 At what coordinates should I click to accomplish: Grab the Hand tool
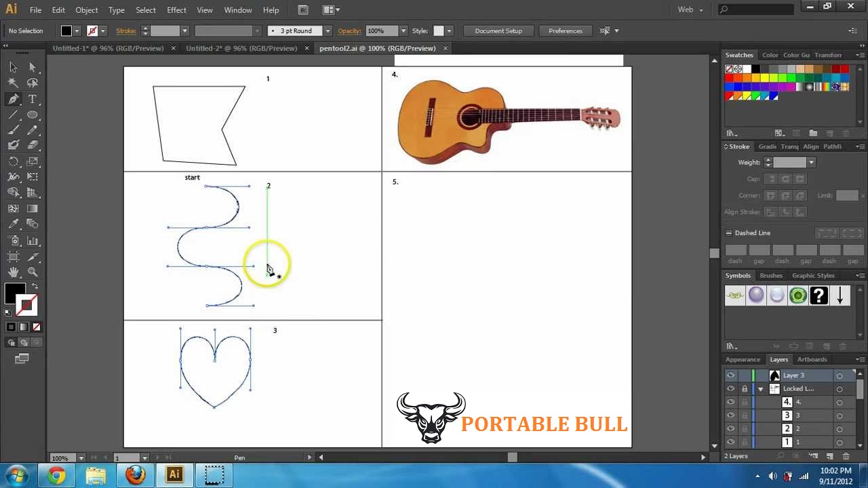(14, 272)
